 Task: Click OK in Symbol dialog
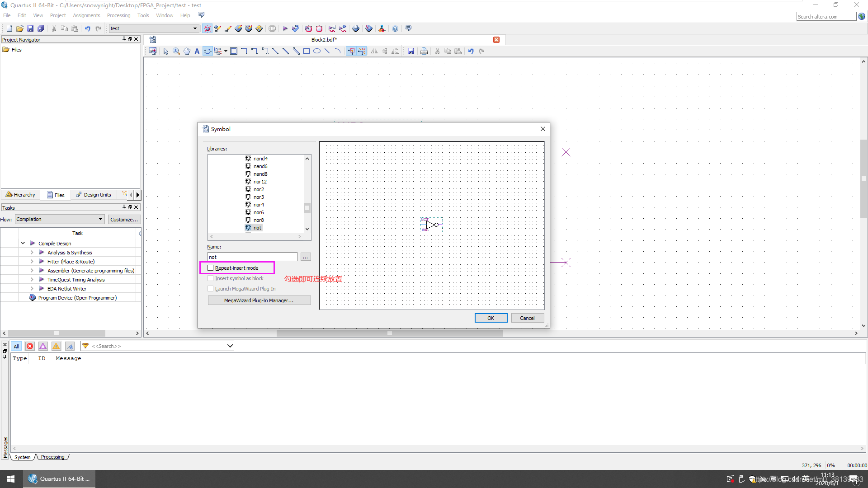tap(491, 318)
